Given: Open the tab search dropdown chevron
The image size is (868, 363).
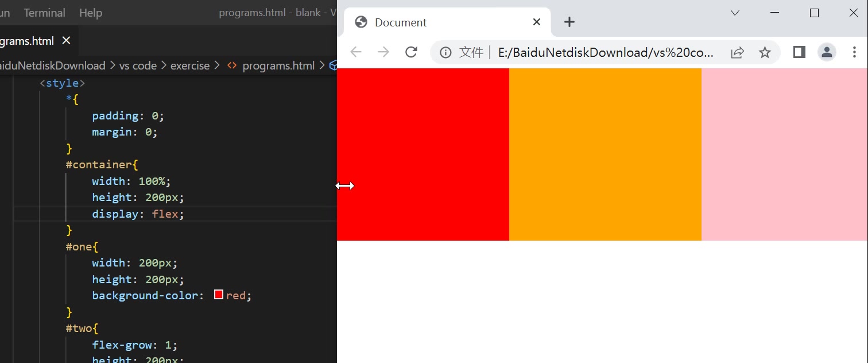Looking at the screenshot, I should pyautogui.click(x=735, y=13).
